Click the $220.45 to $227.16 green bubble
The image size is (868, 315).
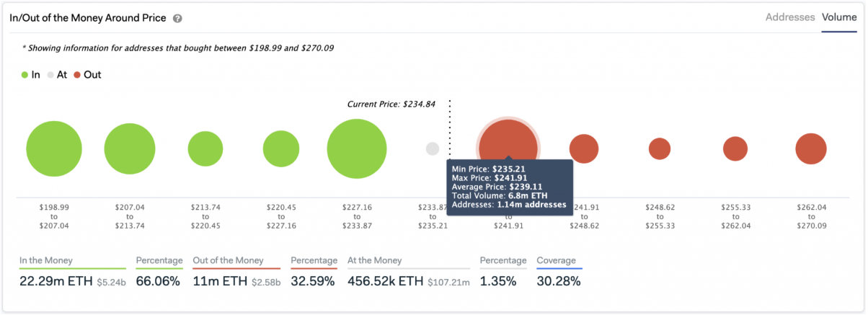coord(281,149)
